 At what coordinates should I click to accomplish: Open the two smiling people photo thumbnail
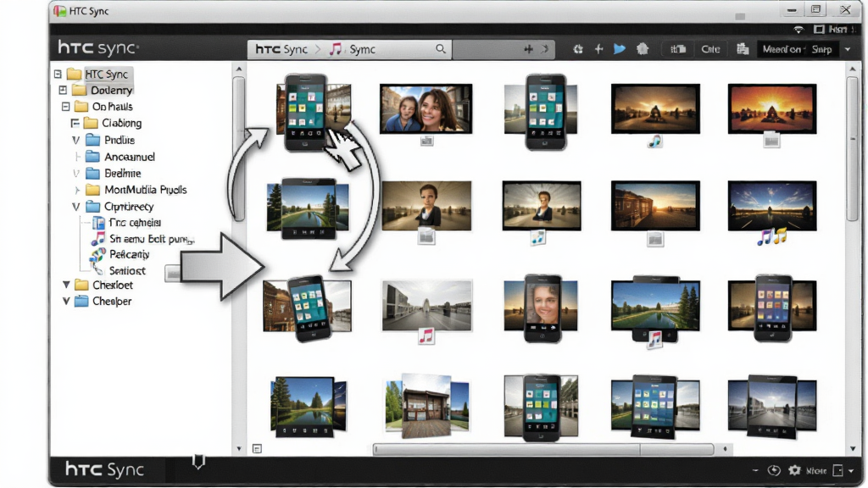pyautogui.click(x=426, y=108)
